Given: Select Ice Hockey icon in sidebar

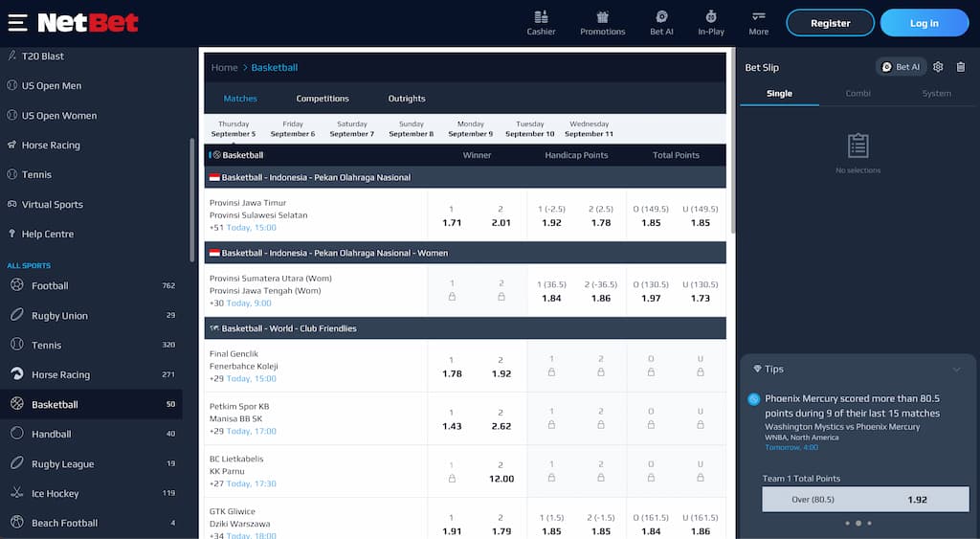Looking at the screenshot, I should click(x=17, y=493).
